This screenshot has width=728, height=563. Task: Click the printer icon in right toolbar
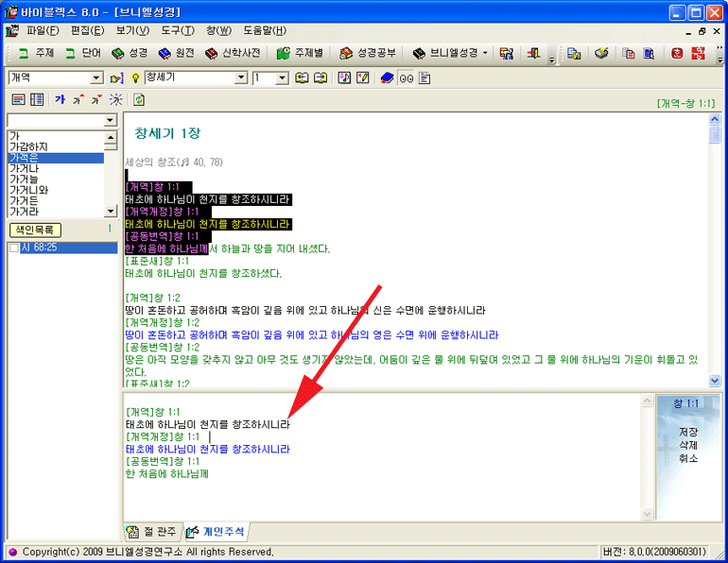pos(601,53)
